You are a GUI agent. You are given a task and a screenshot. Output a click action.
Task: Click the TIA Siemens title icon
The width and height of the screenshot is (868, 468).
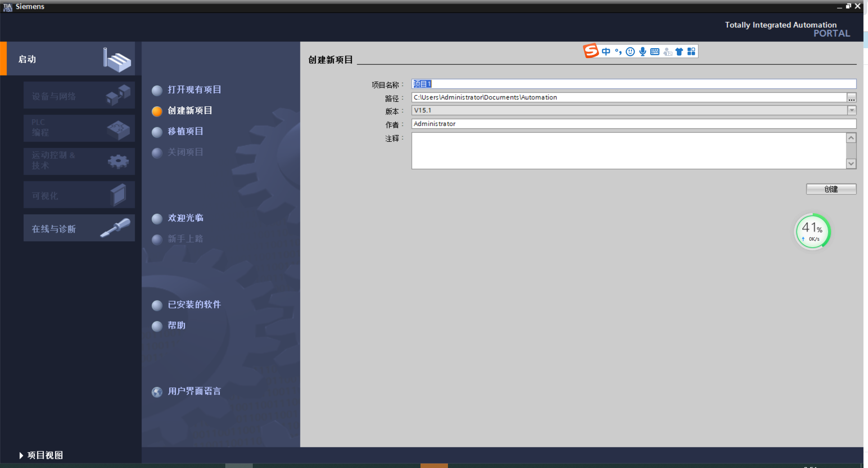click(7, 7)
